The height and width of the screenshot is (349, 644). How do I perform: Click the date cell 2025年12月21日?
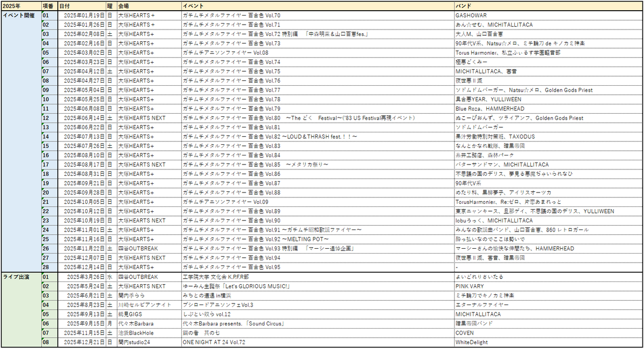82,342
